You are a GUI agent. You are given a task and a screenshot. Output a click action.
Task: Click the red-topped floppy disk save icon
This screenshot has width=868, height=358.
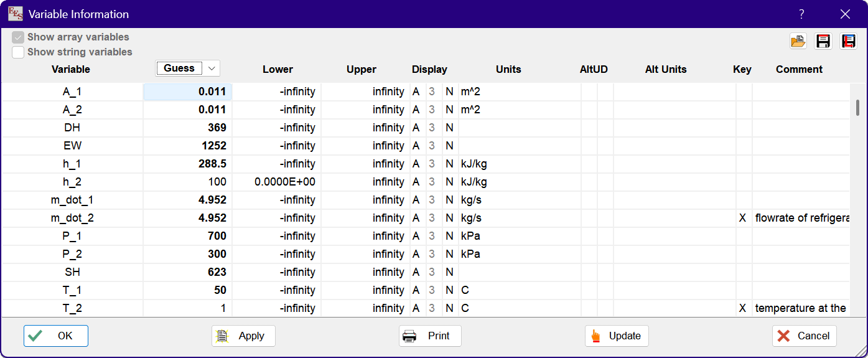pos(823,42)
